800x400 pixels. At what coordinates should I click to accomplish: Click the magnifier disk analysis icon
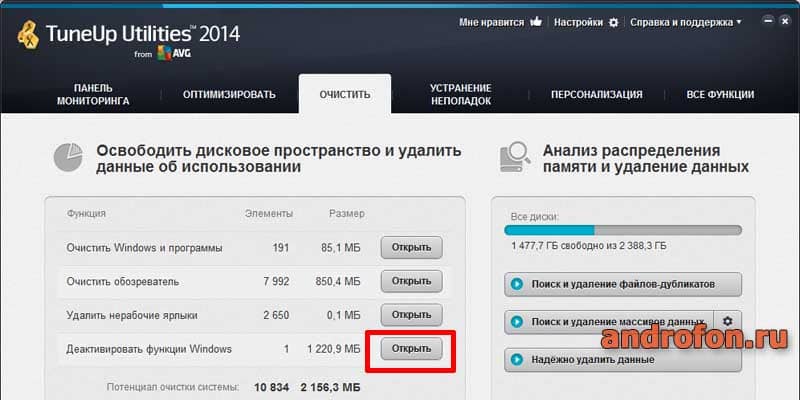[x=516, y=157]
